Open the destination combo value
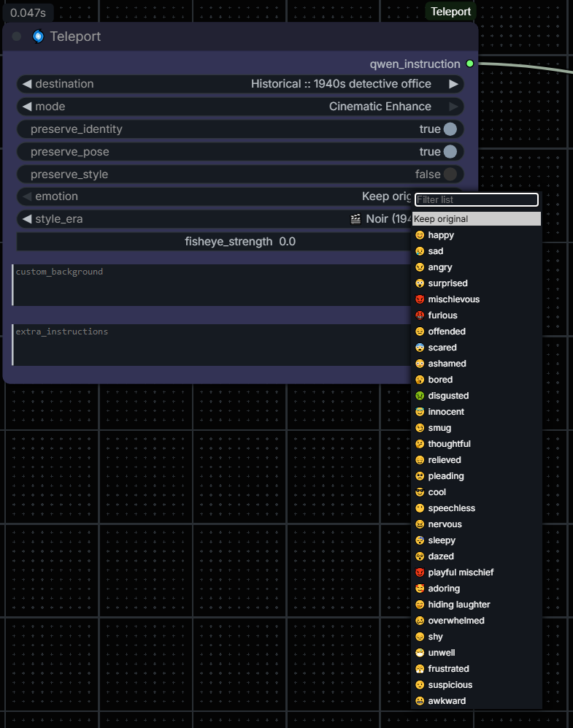This screenshot has height=728, width=573. [341, 84]
